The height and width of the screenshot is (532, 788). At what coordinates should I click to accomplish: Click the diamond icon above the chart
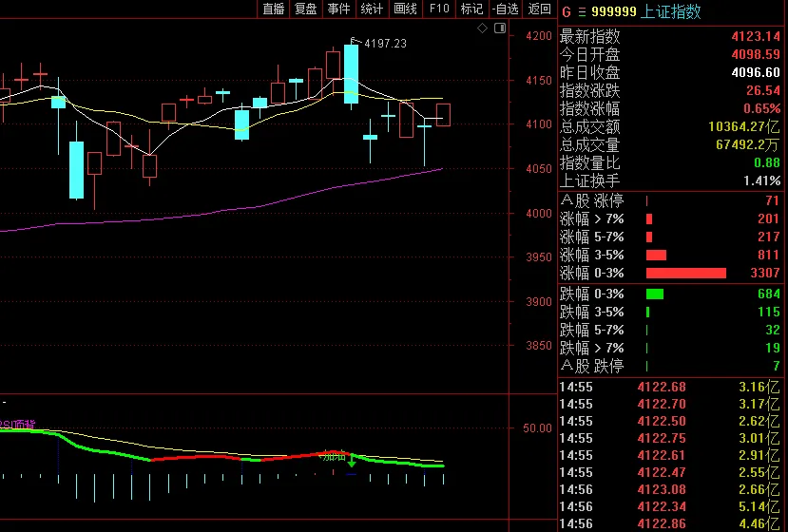pyautogui.click(x=482, y=28)
